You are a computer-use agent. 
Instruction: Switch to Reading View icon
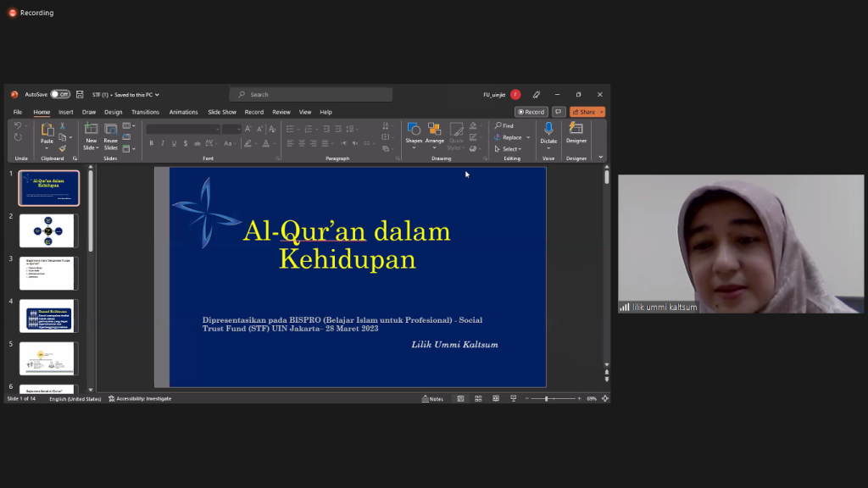496,398
